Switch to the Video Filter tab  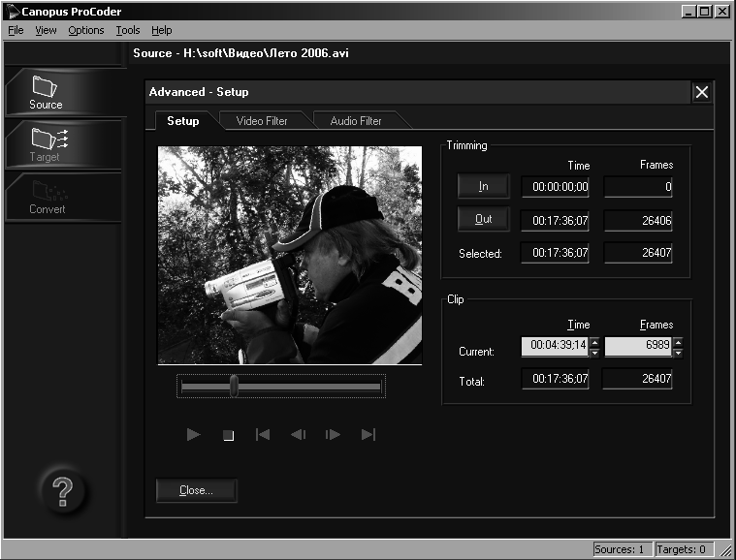262,121
